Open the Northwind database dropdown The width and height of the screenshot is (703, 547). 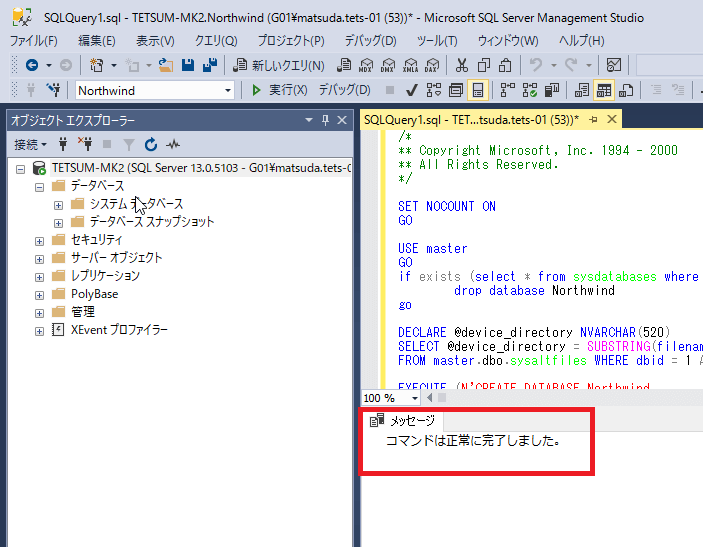(x=228, y=90)
